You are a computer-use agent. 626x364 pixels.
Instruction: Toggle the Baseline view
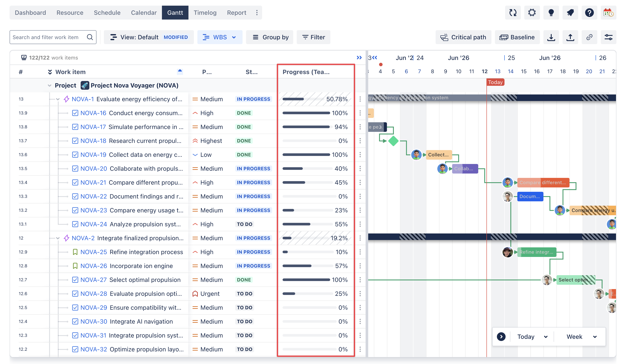tap(517, 37)
